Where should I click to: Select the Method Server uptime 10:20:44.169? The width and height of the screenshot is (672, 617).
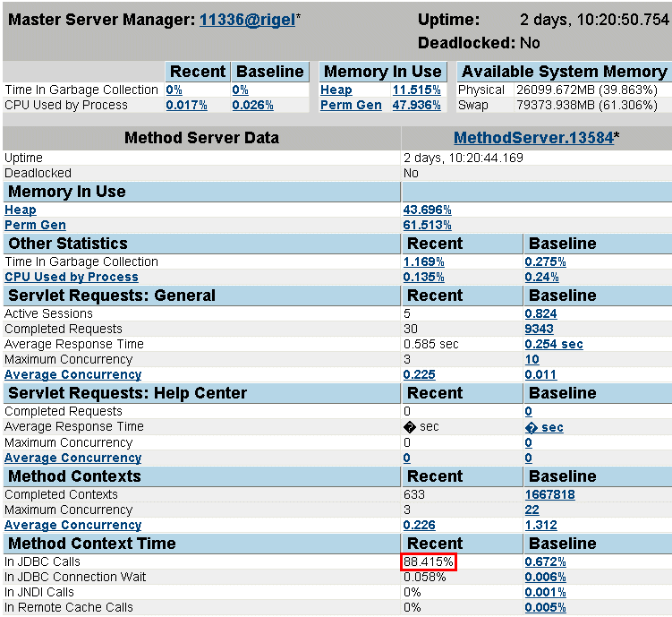coord(464,158)
